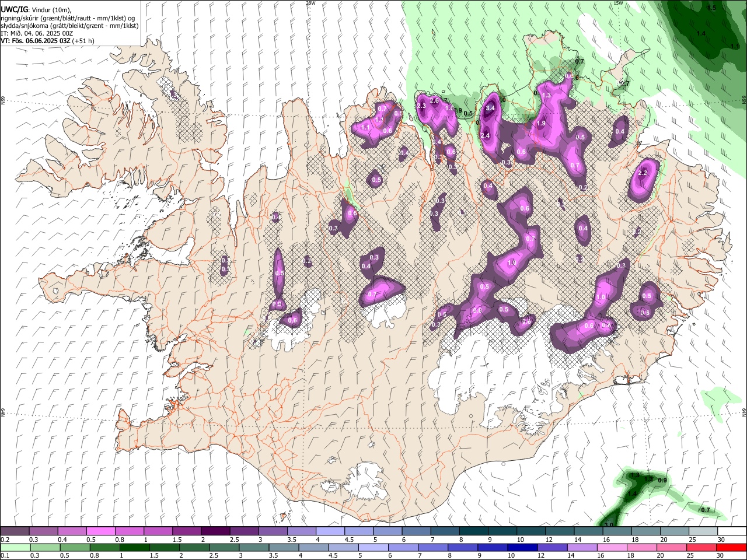This screenshot has height=560, width=747.
Task: Click the 'VT: Fös. 06.06.2025 03Z (+51 h)' line
Action: click(48, 41)
